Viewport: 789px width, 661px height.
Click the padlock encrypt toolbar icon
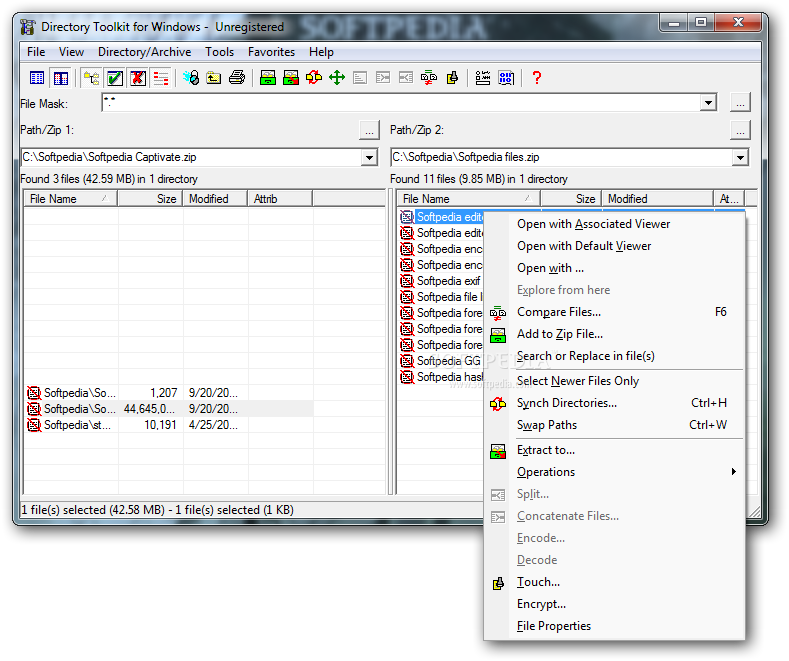click(x=191, y=77)
